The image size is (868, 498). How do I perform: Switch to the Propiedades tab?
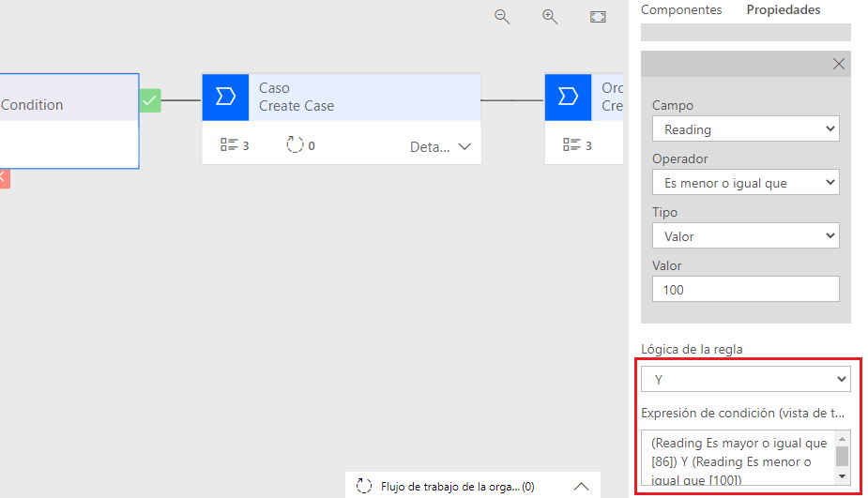coord(784,10)
